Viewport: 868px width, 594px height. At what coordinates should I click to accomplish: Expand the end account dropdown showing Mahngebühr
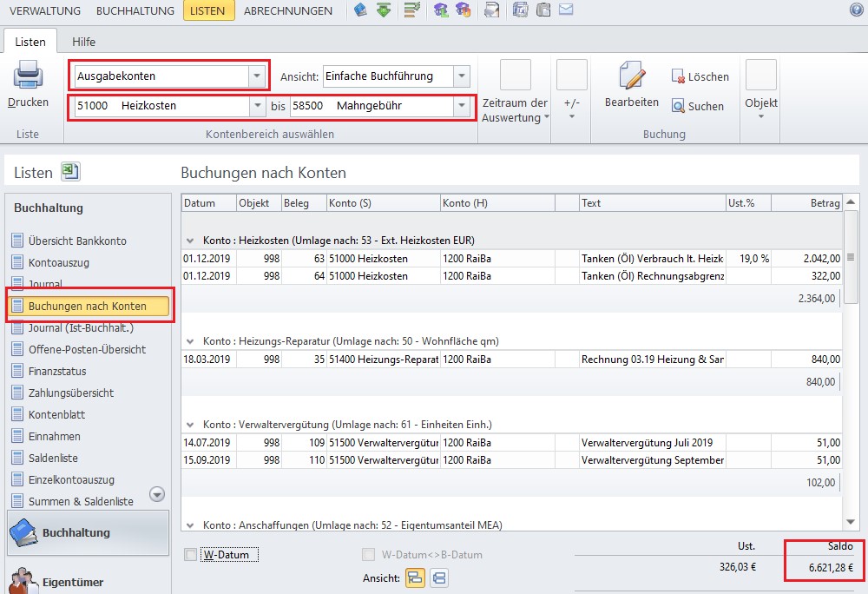click(x=461, y=106)
